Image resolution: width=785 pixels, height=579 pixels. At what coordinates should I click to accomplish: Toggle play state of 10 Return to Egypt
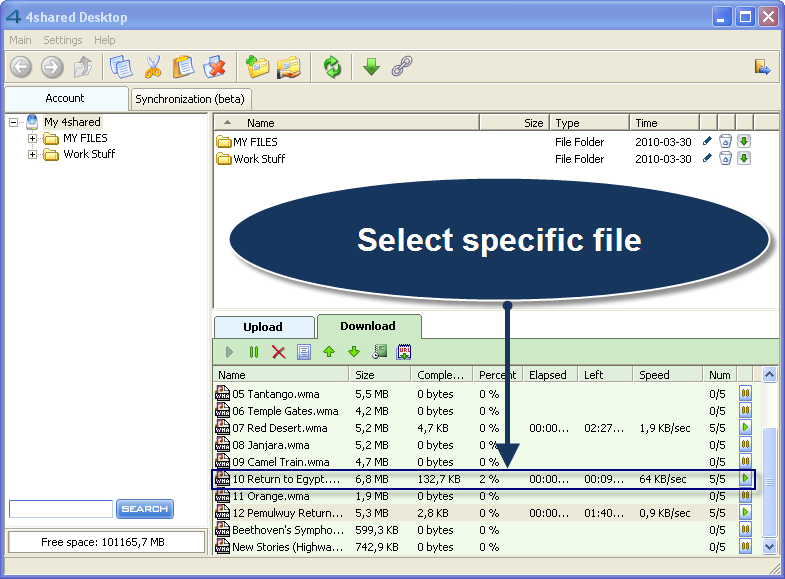click(745, 478)
